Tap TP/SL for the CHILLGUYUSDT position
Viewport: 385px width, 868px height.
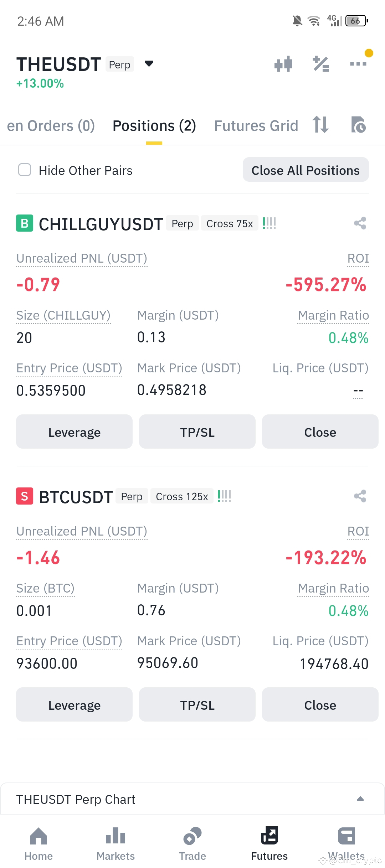coord(197,432)
